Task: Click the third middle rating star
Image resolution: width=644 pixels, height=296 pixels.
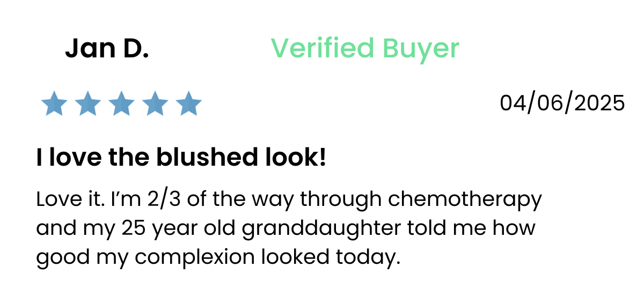Action: pos(122,103)
